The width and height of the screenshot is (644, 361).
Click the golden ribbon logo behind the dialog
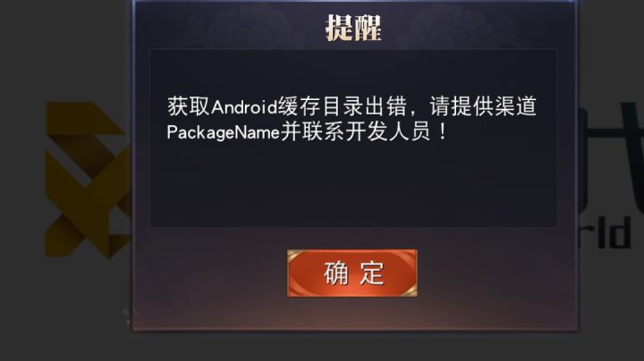pos(88,180)
